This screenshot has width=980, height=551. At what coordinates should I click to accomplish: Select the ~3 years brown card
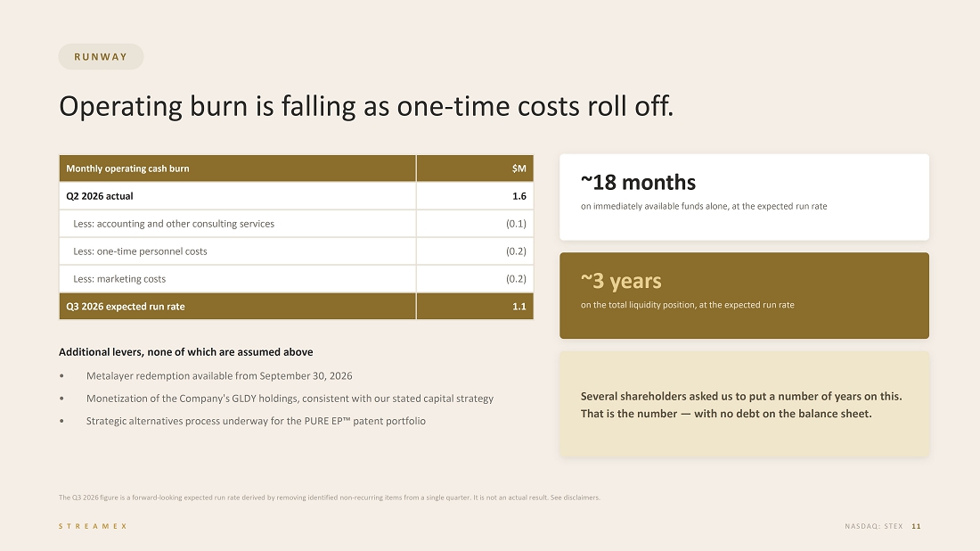[744, 296]
